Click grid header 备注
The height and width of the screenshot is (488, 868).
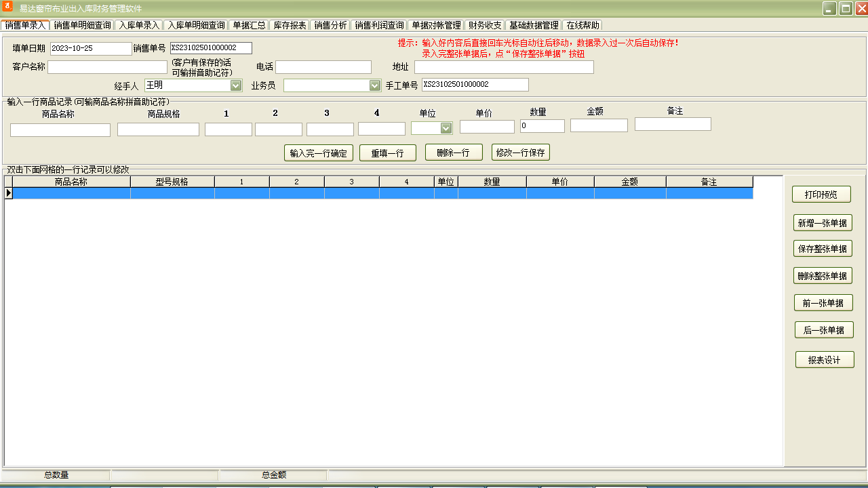pyautogui.click(x=709, y=182)
